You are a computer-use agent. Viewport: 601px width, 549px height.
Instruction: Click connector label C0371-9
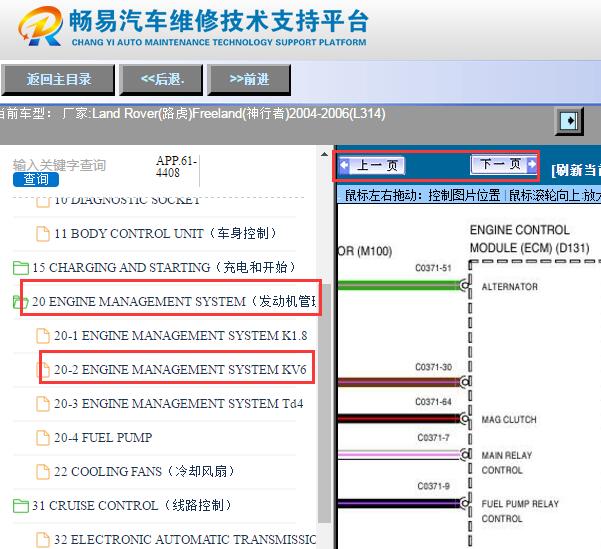(434, 486)
